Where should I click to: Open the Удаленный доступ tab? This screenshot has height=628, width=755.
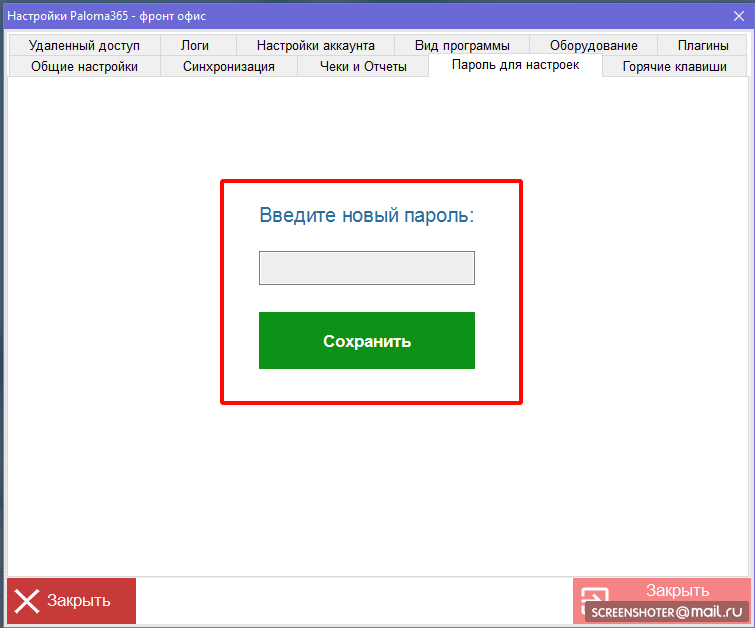click(x=84, y=45)
